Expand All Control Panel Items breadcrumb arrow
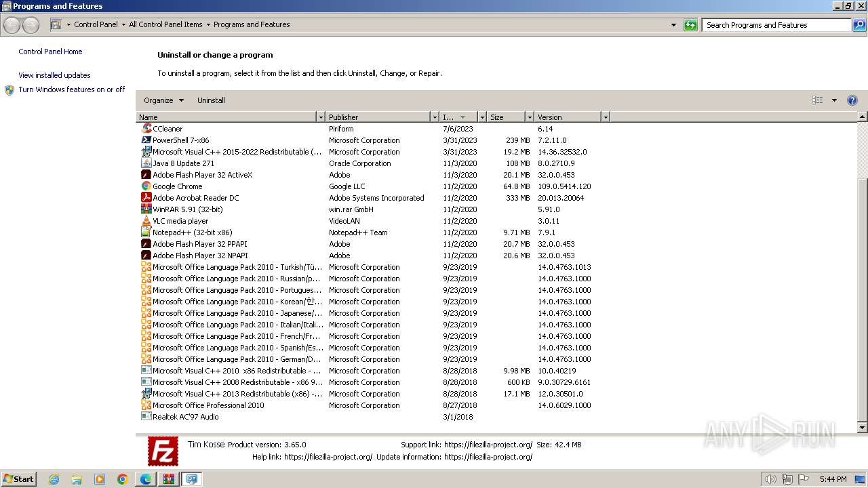Screen dimensions: 868x488 (x=208, y=24)
